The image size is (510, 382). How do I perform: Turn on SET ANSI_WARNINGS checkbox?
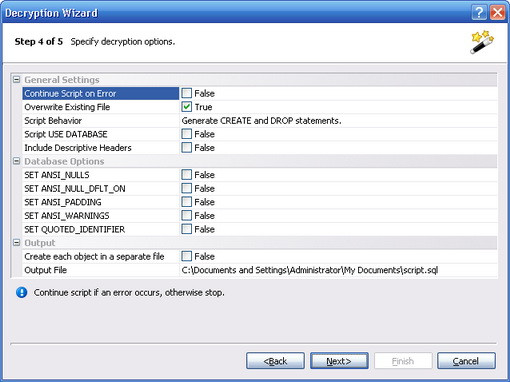187,216
